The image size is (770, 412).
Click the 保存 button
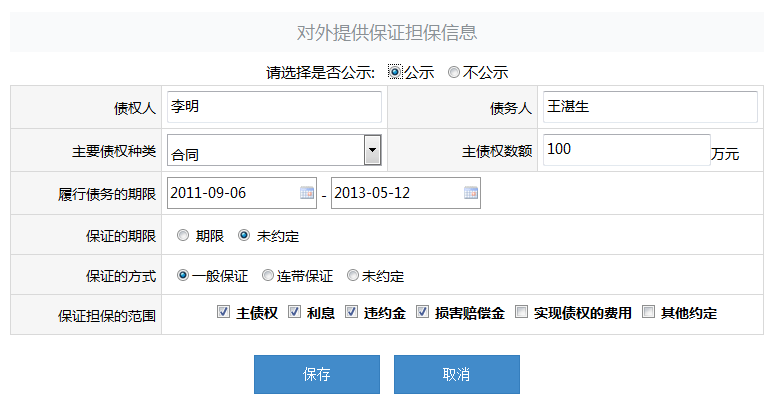coord(317,375)
